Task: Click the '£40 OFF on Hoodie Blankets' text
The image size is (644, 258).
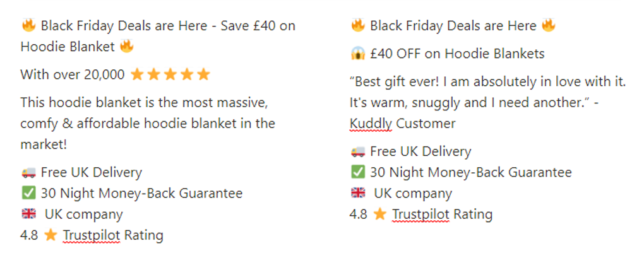Action: coord(457,54)
